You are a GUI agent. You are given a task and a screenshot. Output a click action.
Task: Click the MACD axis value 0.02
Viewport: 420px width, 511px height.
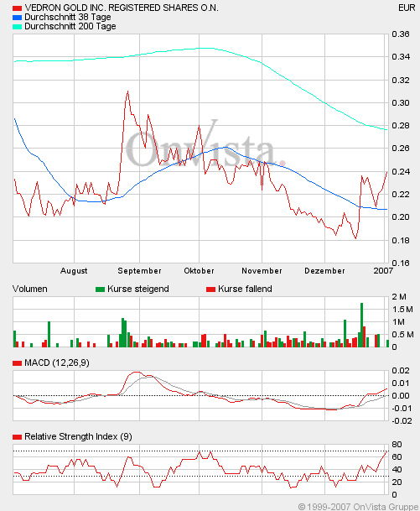click(x=401, y=371)
